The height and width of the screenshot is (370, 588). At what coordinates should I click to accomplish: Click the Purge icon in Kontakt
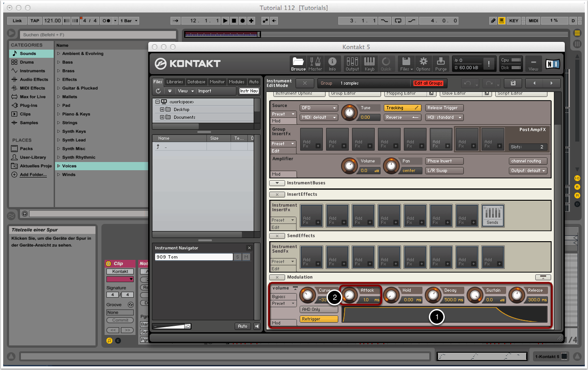click(x=441, y=63)
